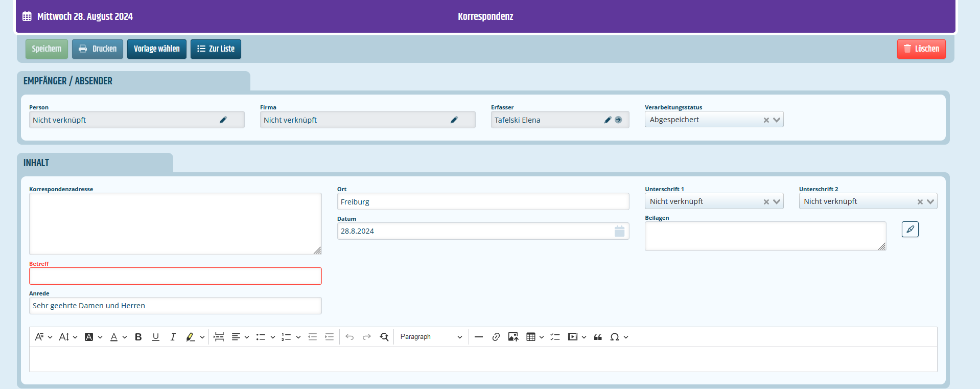
Task: Open special characters omega menu
Action: coord(619,337)
